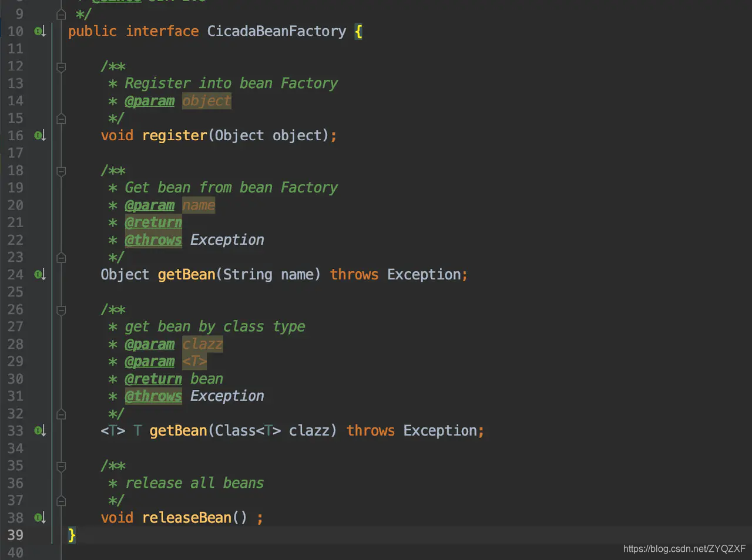
Task: Click the 'interface' keyword on line 10
Action: [162, 31]
